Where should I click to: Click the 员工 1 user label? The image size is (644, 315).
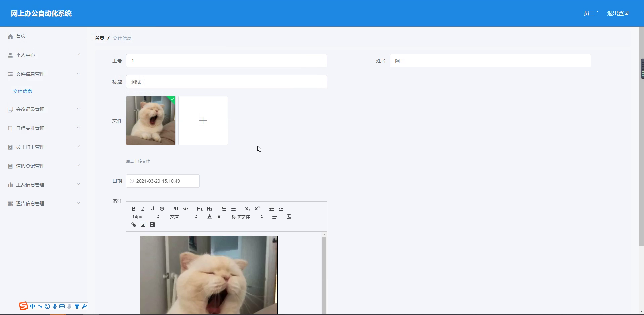pyautogui.click(x=591, y=13)
